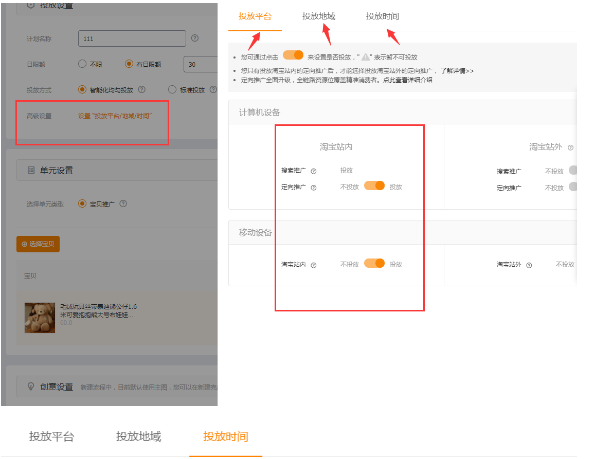590x459 pixels.
Task: Click help icon beside mobile 淘宝站外 label
Action: (x=529, y=265)
